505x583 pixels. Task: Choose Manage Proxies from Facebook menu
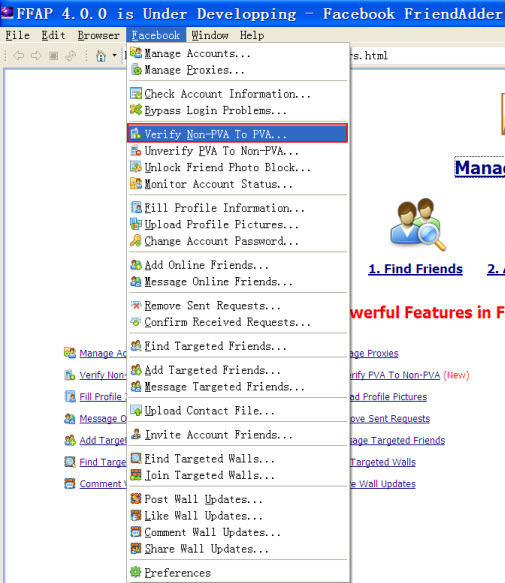click(238, 70)
